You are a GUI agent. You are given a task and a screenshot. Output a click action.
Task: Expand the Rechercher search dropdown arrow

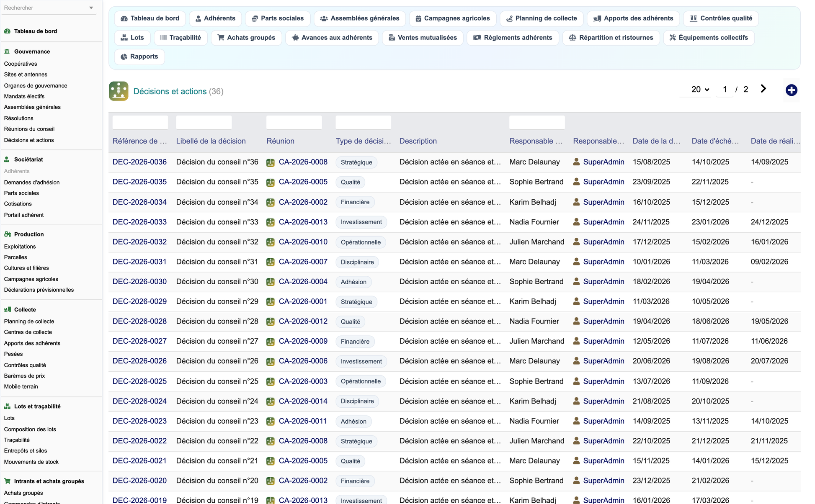(x=91, y=8)
